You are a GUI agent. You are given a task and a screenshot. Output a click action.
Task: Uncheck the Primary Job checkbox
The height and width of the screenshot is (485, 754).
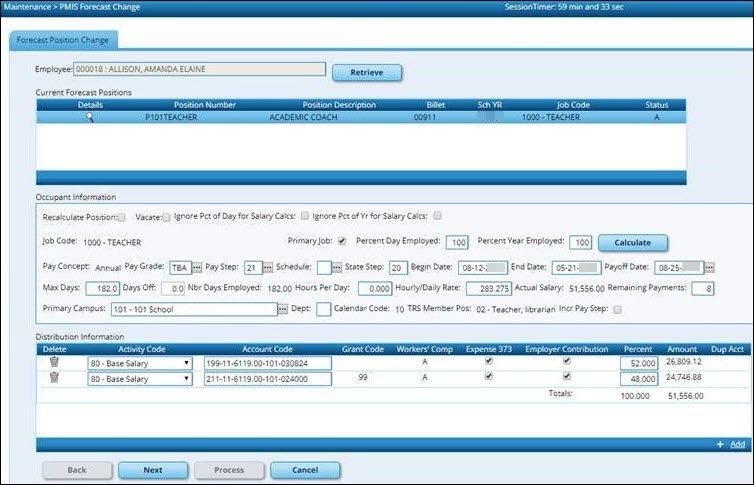(342, 241)
